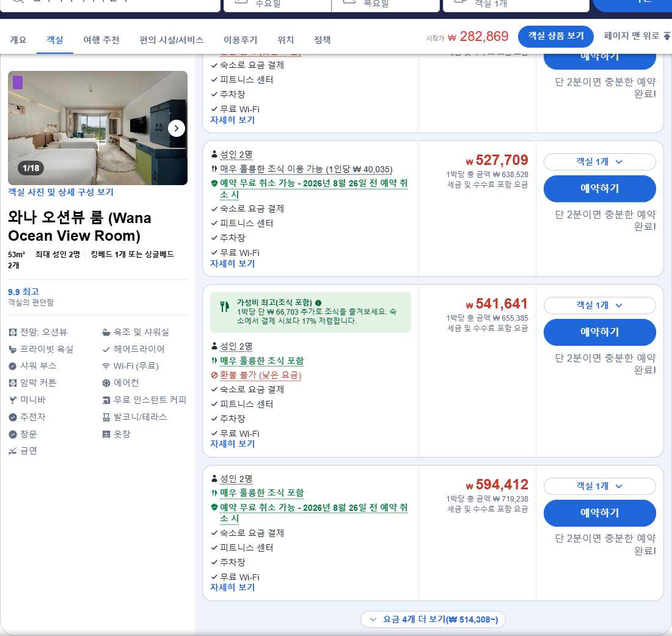Open 이용후기 tab
Viewport: 672px width, 636px height.
pyautogui.click(x=241, y=40)
